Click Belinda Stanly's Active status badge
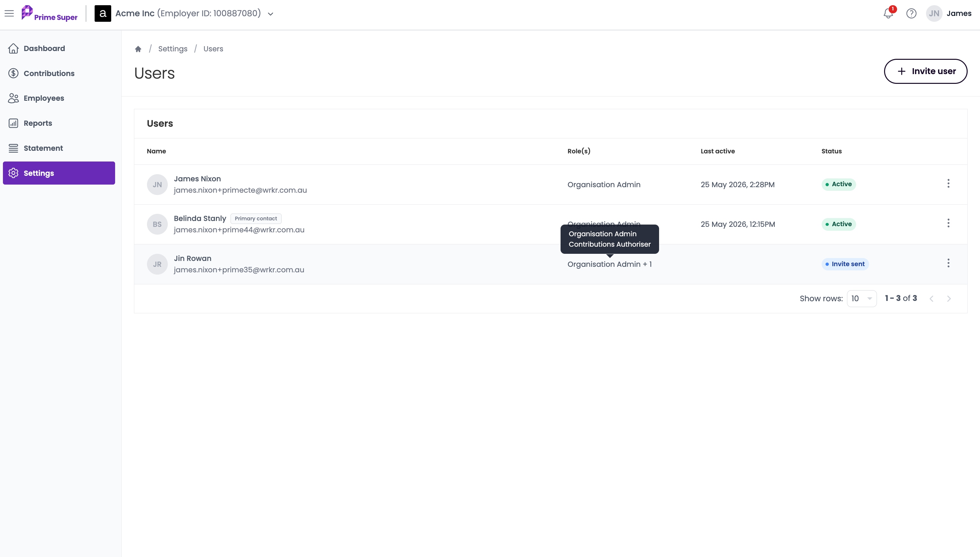The image size is (980, 557). (839, 224)
